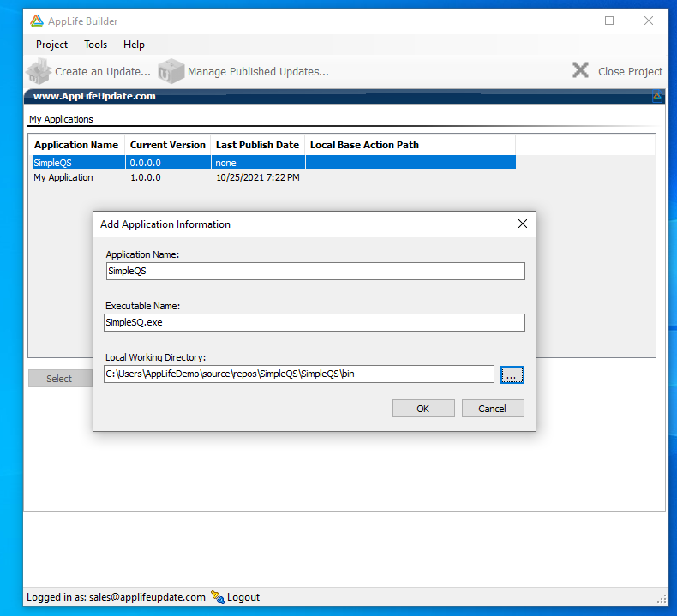Minimize the AppLife Builder window
This screenshot has width=677, height=616.
(x=571, y=21)
